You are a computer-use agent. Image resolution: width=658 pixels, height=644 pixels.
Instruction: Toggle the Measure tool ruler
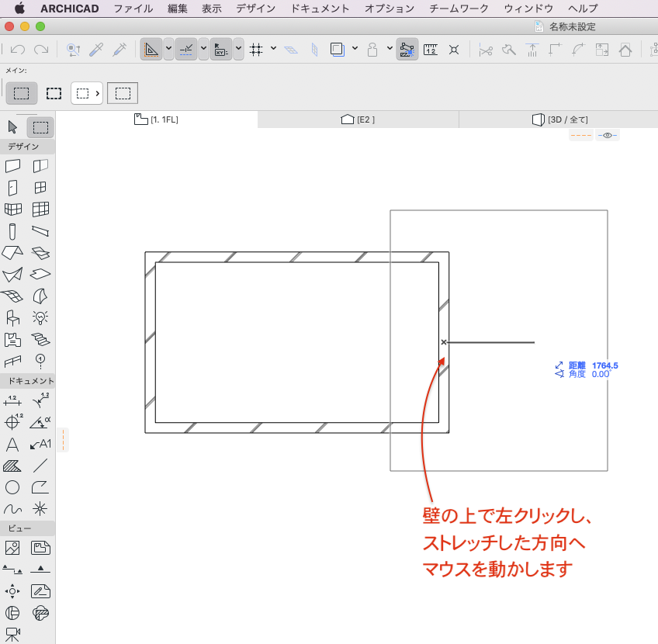coord(431,50)
